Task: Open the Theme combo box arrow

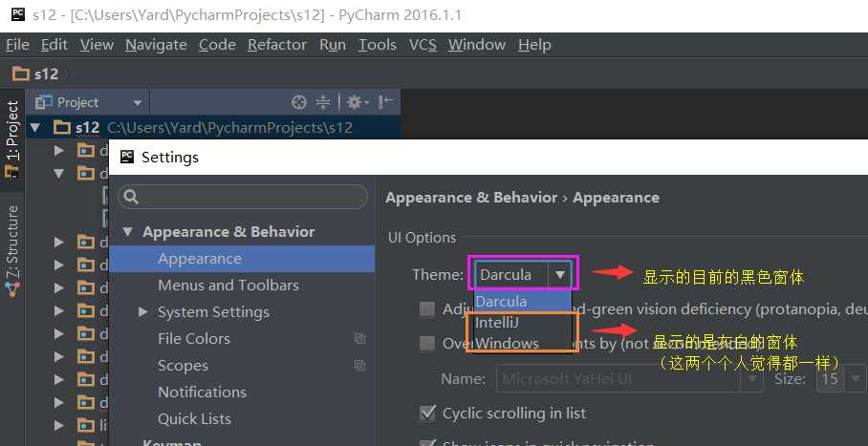Action: (559, 274)
